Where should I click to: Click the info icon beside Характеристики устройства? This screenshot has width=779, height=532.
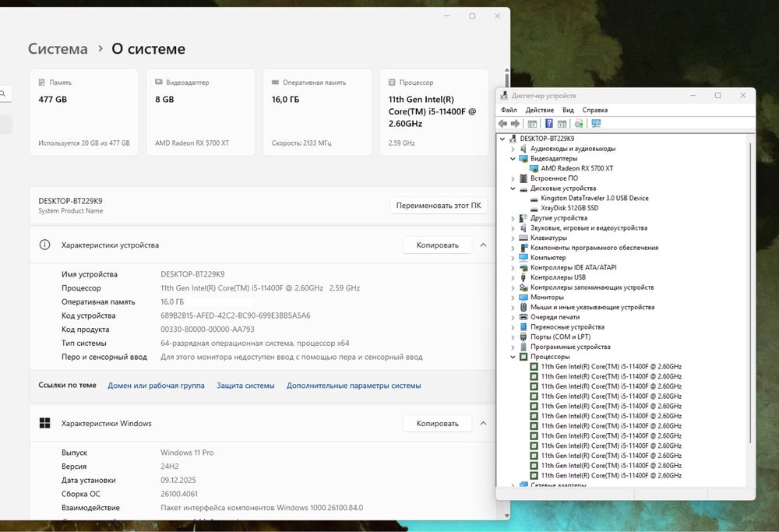pyautogui.click(x=45, y=245)
